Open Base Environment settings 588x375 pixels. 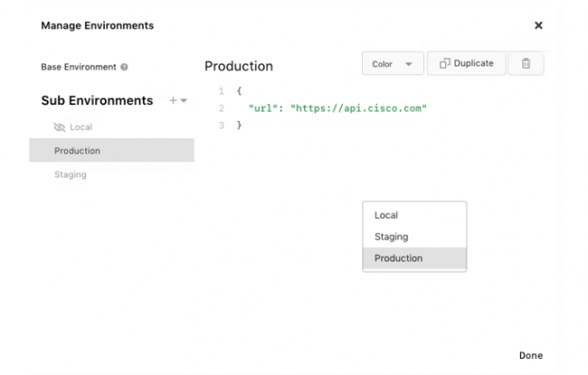click(79, 67)
